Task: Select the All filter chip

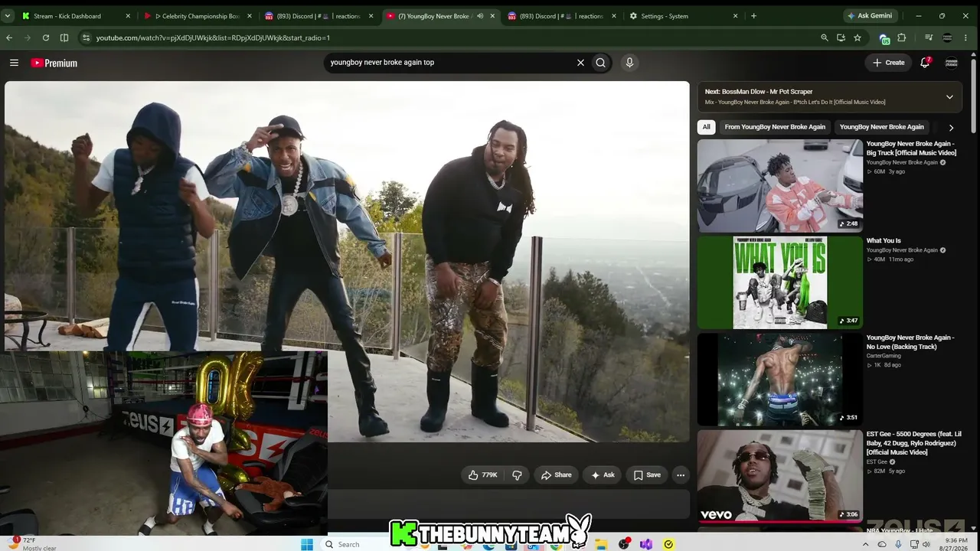Action: (707, 127)
